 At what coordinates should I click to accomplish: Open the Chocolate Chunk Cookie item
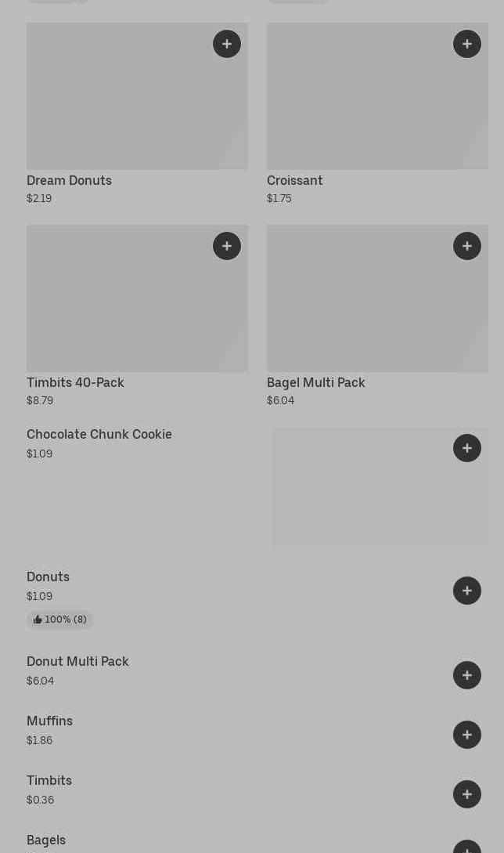tap(99, 435)
